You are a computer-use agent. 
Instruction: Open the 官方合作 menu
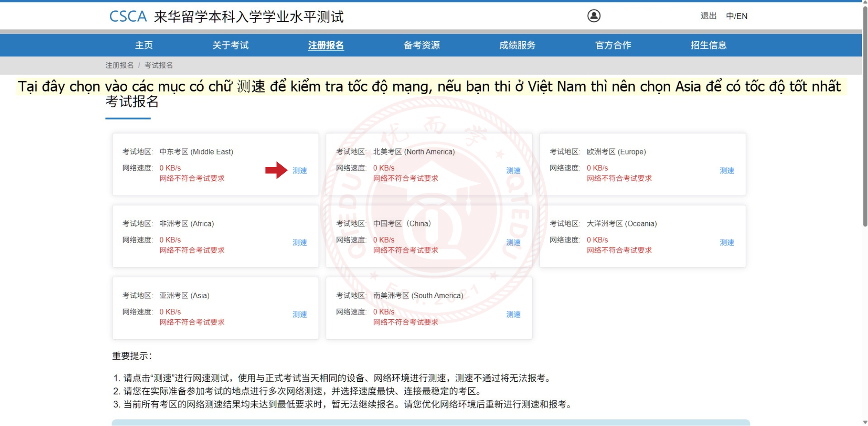click(x=613, y=45)
